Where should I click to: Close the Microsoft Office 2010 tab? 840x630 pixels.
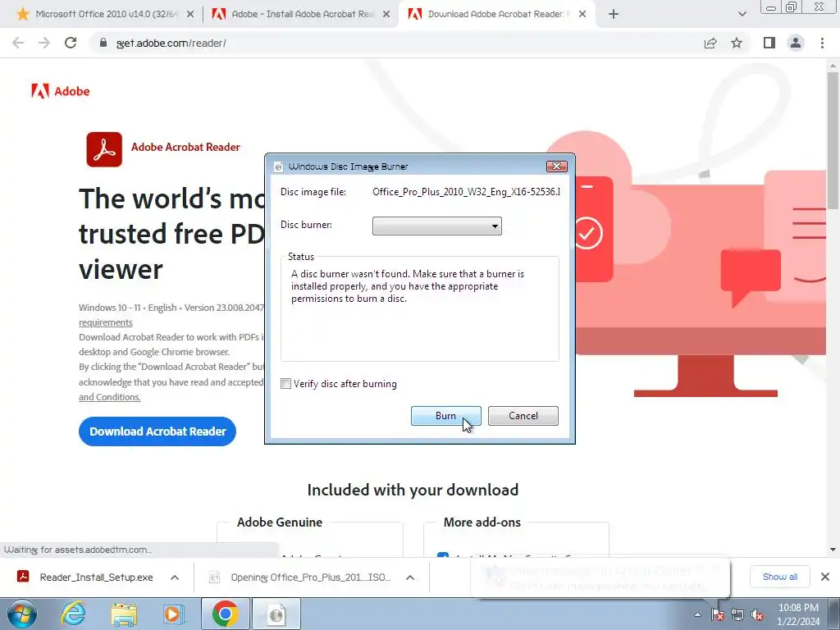tap(190, 15)
